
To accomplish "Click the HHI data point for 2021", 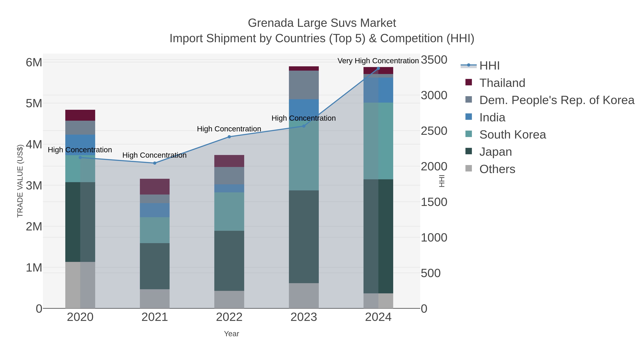I will [x=155, y=163].
